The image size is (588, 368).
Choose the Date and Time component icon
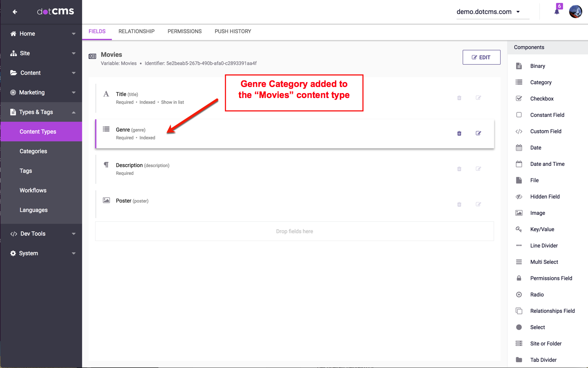519,164
